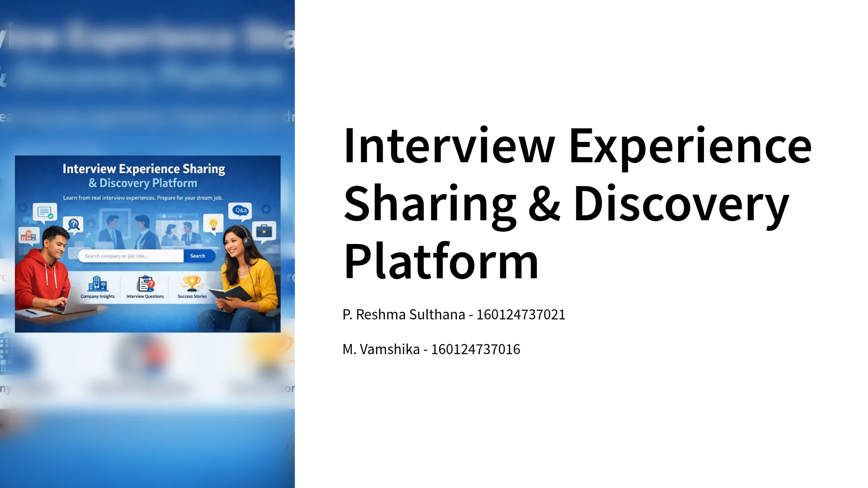This screenshot has width=868, height=488.
Task: Select the slide title "Interview Experience Sharing & Discovery Platform"
Action: pyautogui.click(x=577, y=203)
